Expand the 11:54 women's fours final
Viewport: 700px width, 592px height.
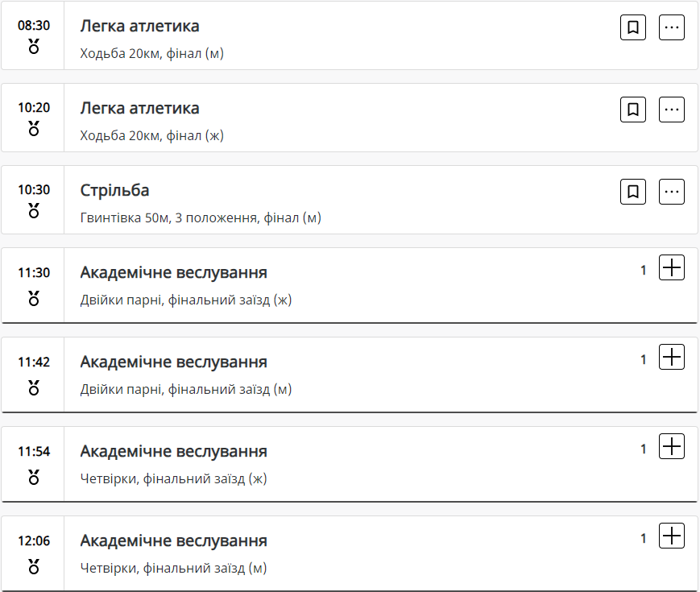(672, 447)
